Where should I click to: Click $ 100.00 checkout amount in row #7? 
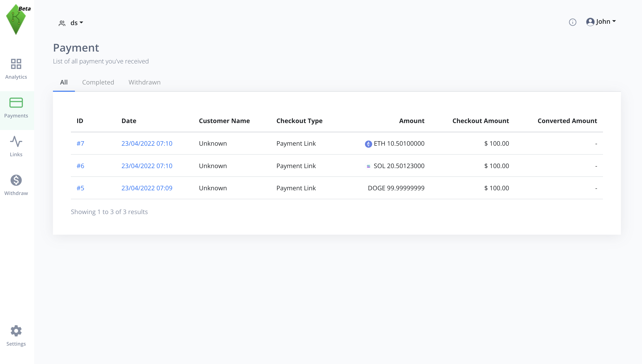[497, 143]
